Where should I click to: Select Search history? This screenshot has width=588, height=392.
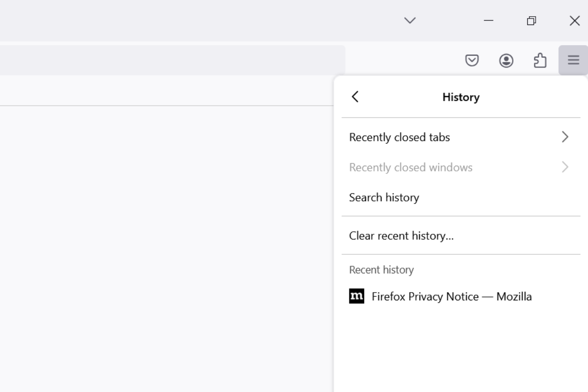(x=384, y=197)
